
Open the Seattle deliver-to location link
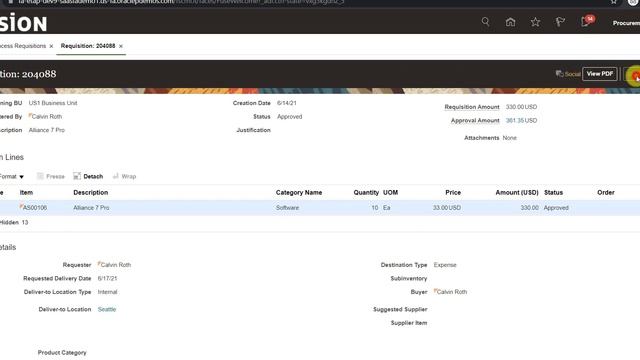click(x=107, y=309)
